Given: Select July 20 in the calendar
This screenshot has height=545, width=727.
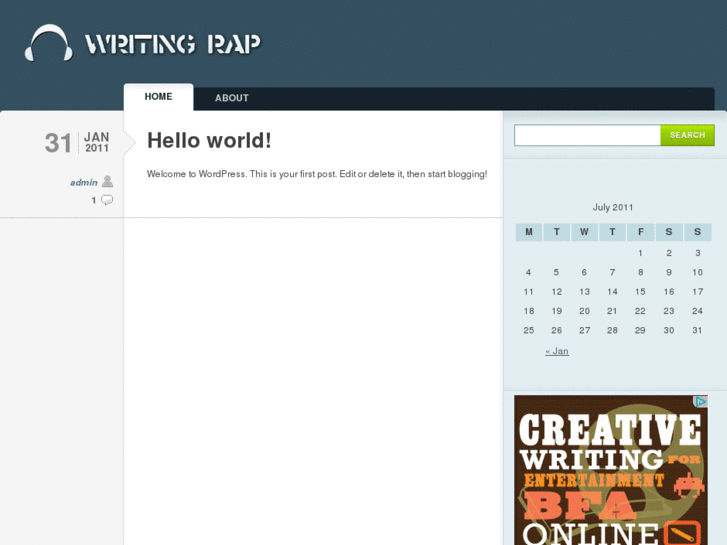Looking at the screenshot, I should tap(584, 311).
